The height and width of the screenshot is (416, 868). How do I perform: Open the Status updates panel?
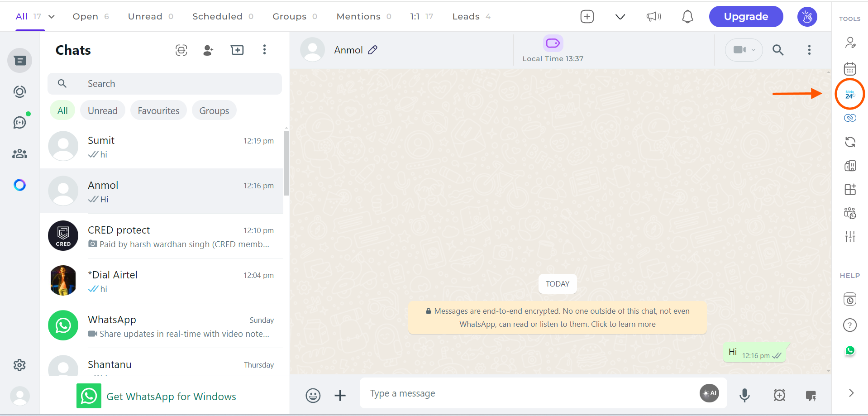[x=19, y=91]
